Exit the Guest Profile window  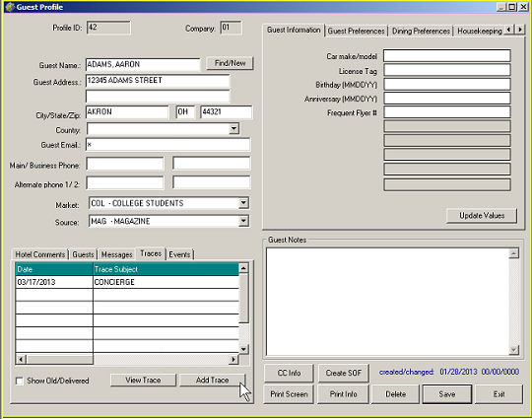click(x=499, y=394)
